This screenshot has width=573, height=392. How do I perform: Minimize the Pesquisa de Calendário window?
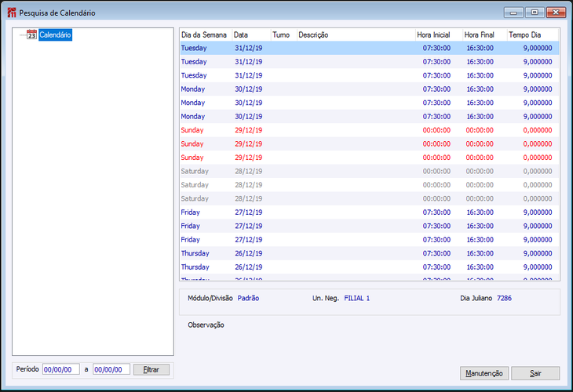[x=513, y=13]
